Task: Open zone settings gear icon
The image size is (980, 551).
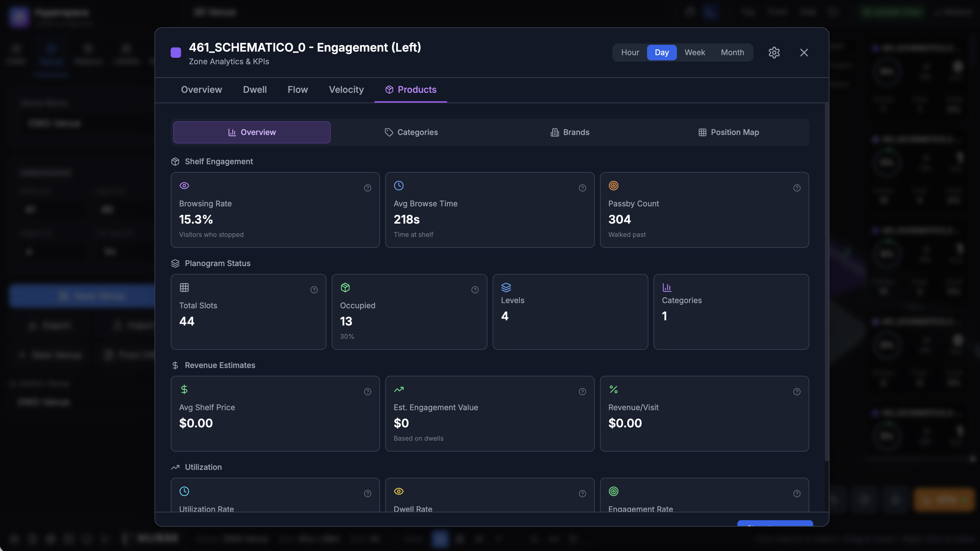Action: click(774, 53)
